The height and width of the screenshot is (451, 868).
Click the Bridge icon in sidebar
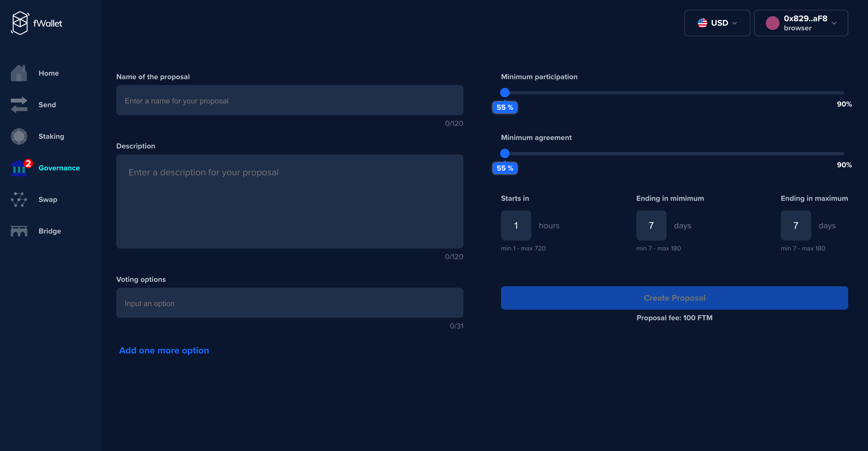point(19,231)
